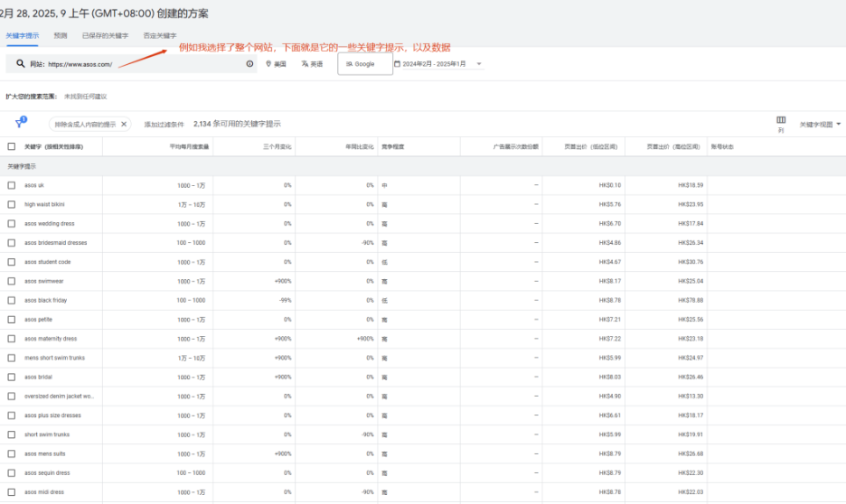Open the 已保存的关键字 tab
Screen dimensions: 846x504
tap(105, 35)
